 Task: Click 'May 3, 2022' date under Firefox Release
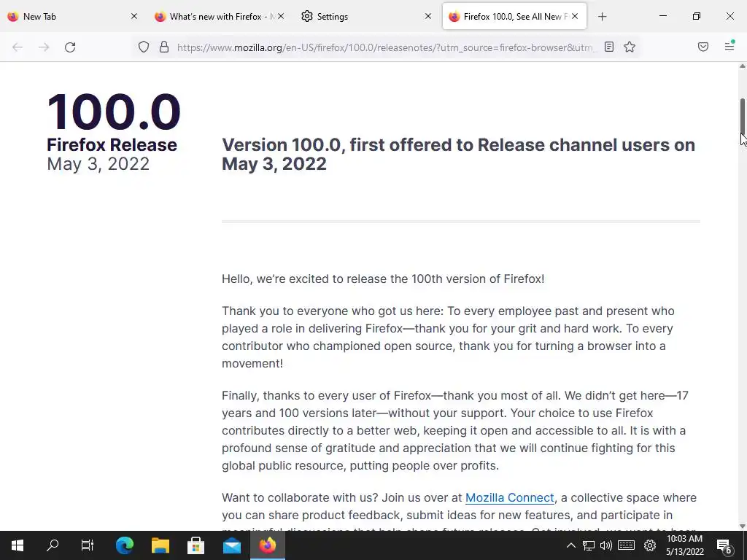98,164
